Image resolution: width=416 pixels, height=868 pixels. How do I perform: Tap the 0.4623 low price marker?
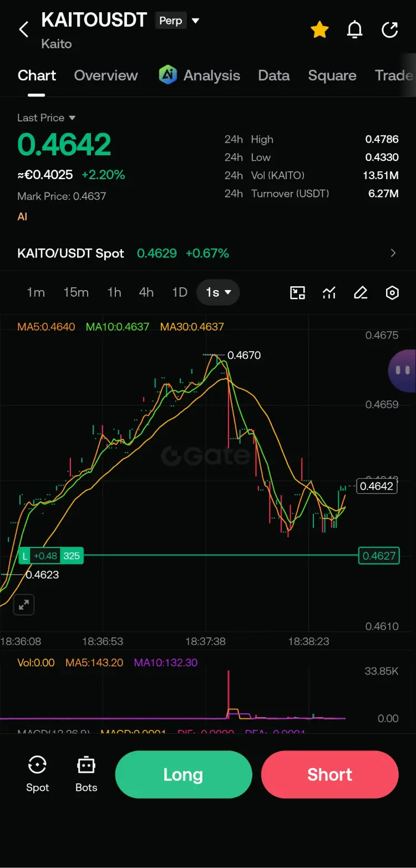(43, 575)
